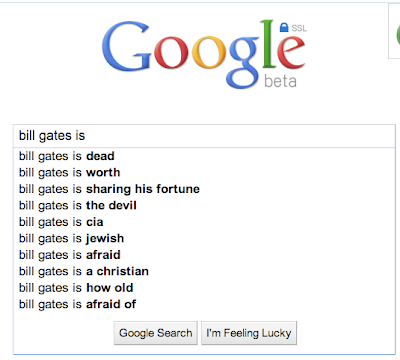Image resolution: width=400 pixels, height=360 pixels.
Task: Select suggestion 'bill gates is worth'
Action: point(204,173)
